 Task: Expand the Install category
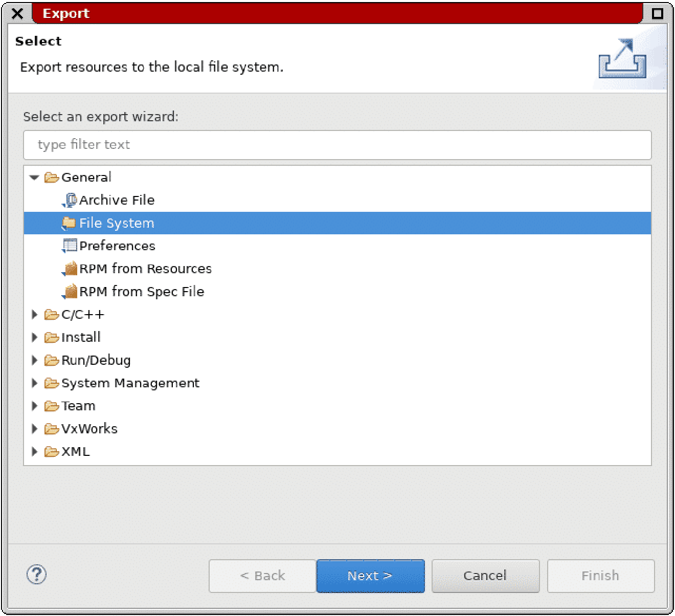point(34,337)
